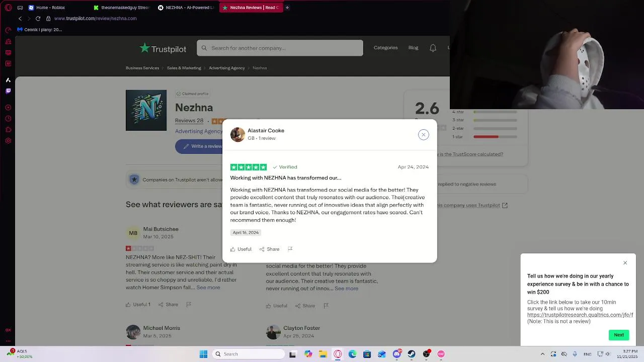Open the Cennik i plany bookmark
This screenshot has width=644, height=362.
click(39, 30)
